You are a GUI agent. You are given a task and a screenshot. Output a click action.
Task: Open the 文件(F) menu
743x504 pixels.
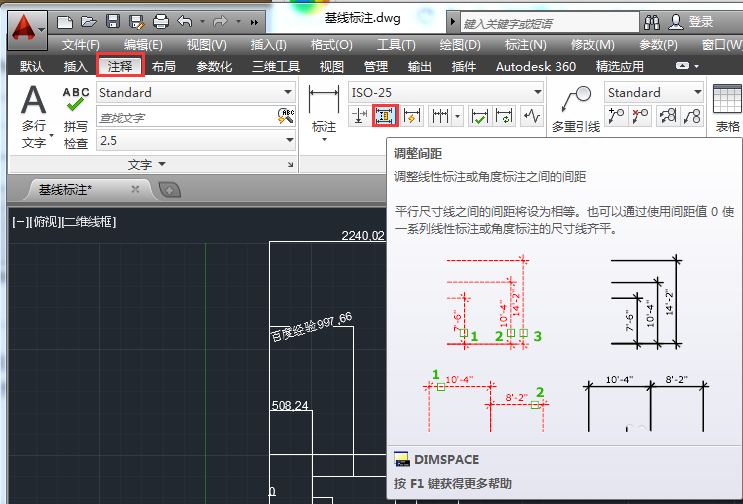(81, 45)
